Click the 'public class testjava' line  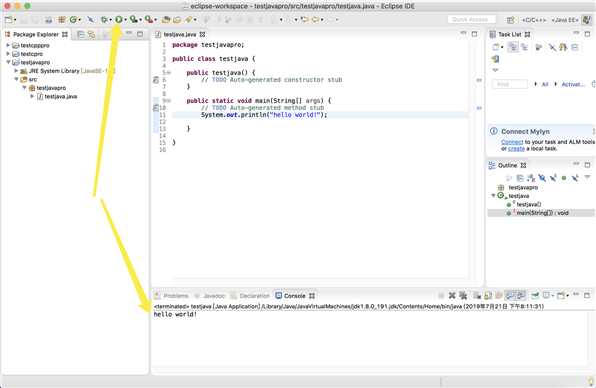[214, 59]
